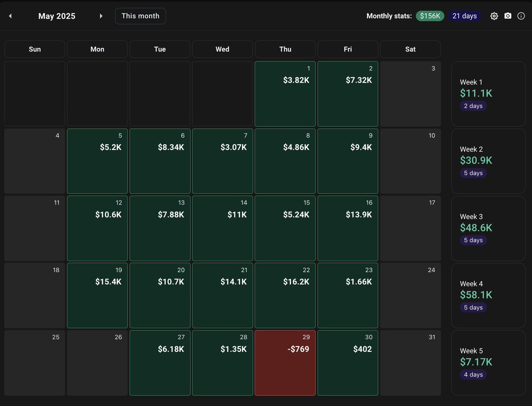Click the empty May 31 Saturday cell
Image resolution: width=532 pixels, height=406 pixels.
[x=410, y=363]
